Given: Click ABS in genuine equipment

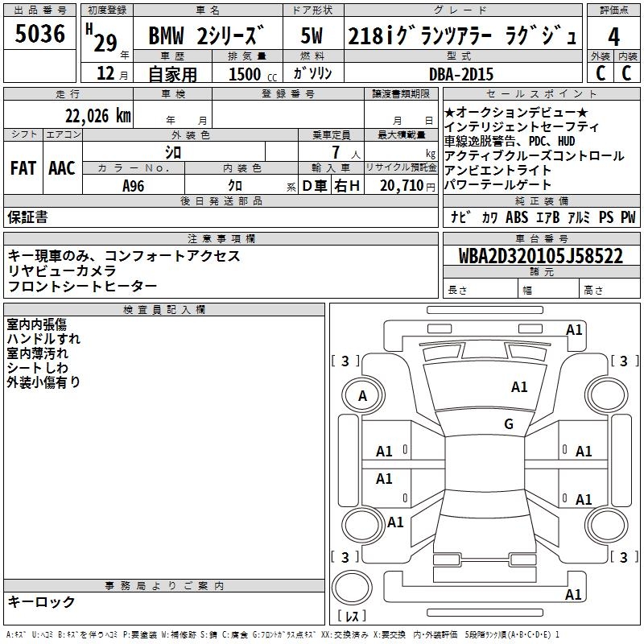Looking at the screenshot, I should point(517,217).
